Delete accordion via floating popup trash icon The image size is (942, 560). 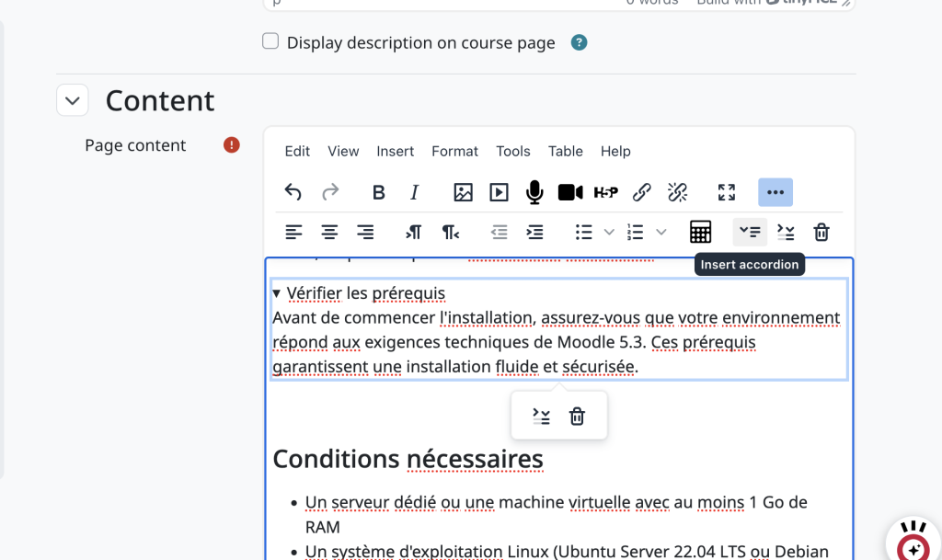(x=577, y=416)
